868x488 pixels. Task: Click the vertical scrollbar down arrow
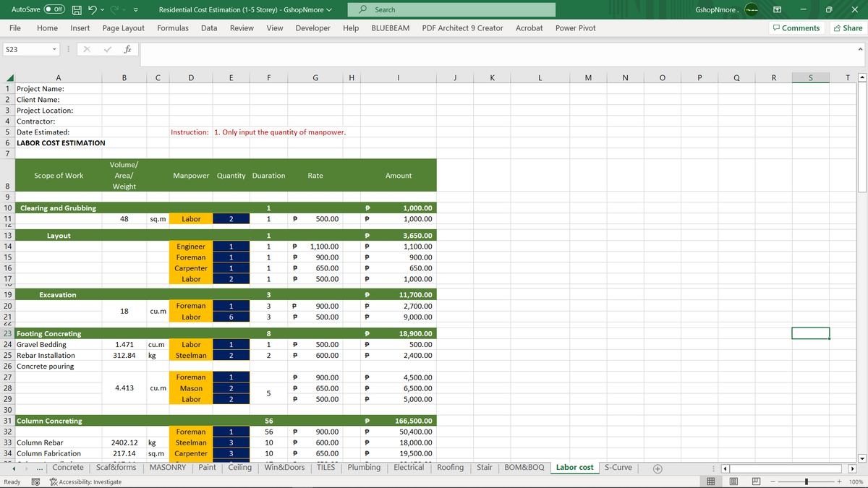[861, 457]
